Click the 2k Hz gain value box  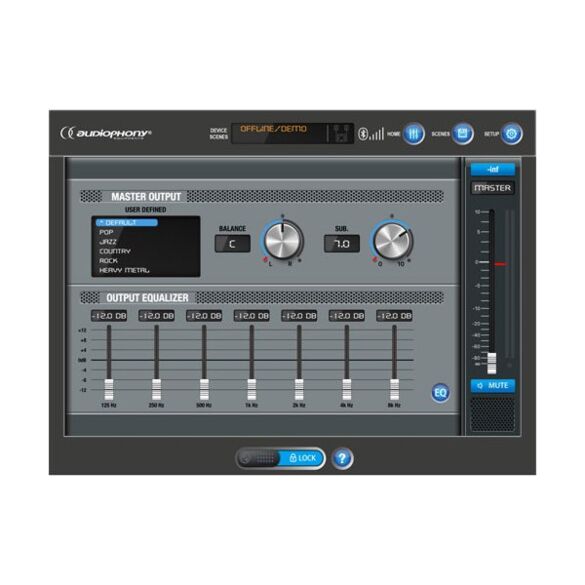[299, 316]
